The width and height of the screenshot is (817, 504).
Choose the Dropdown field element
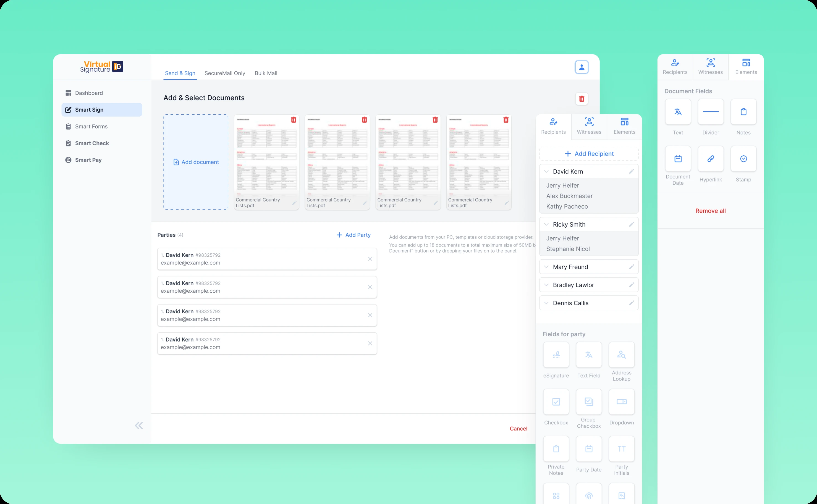[x=621, y=402]
